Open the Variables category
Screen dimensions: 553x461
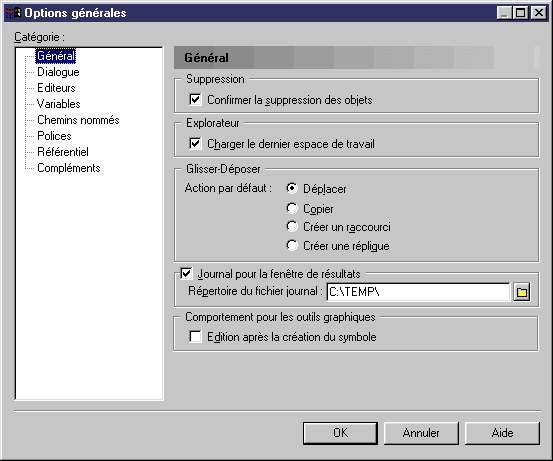59,104
